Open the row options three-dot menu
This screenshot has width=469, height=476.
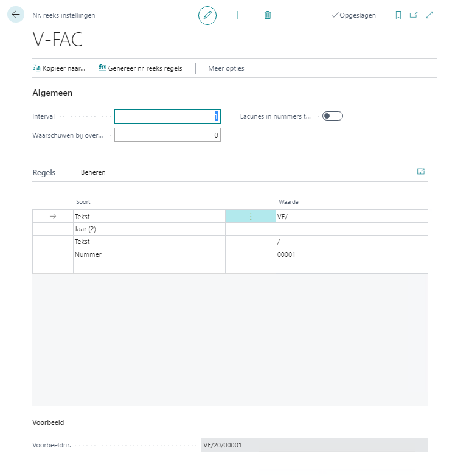click(x=251, y=217)
